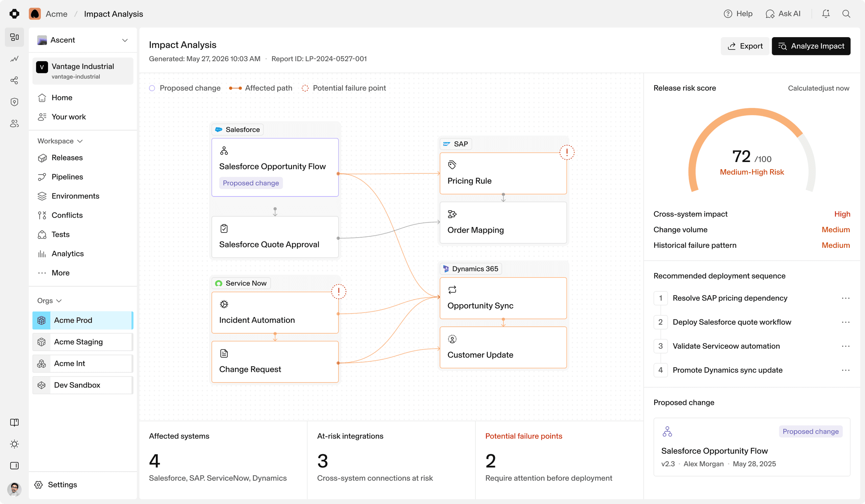Open options for Validate Serviceow automation
Image resolution: width=865 pixels, height=504 pixels.
click(845, 346)
